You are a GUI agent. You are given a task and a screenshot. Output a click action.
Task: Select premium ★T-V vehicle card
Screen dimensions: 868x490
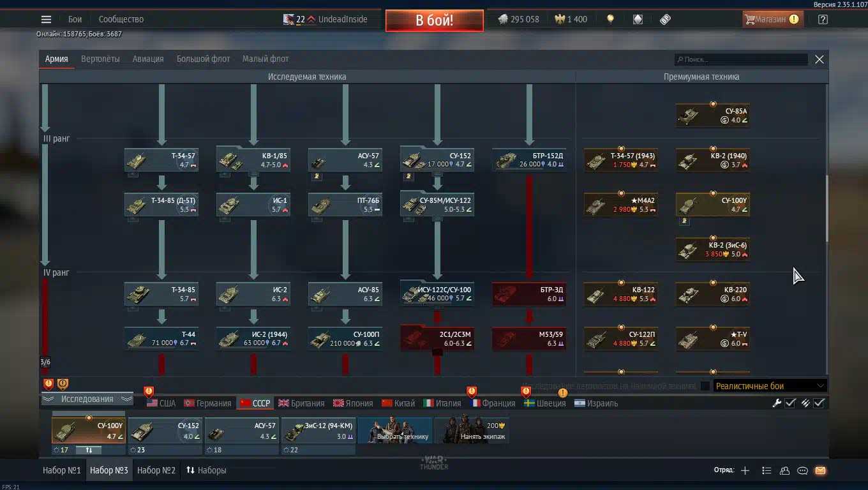[712, 339]
